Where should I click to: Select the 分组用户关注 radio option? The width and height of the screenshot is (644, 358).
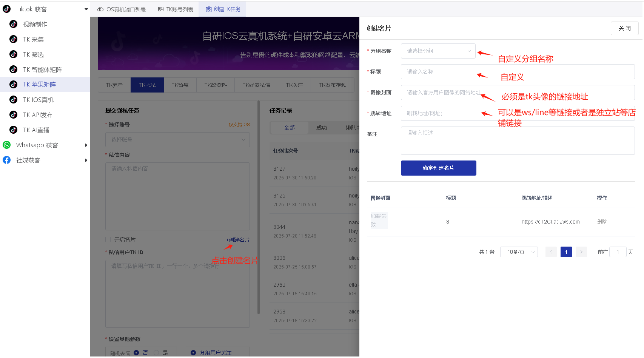point(193,352)
